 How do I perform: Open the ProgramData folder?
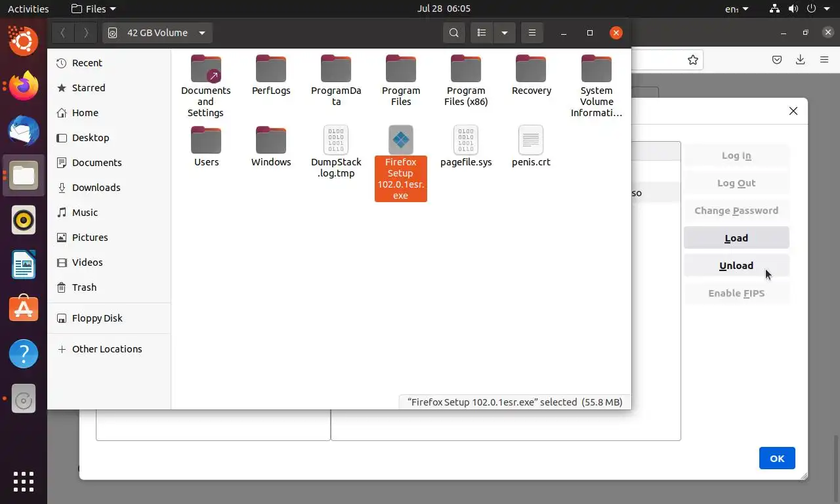click(336, 80)
